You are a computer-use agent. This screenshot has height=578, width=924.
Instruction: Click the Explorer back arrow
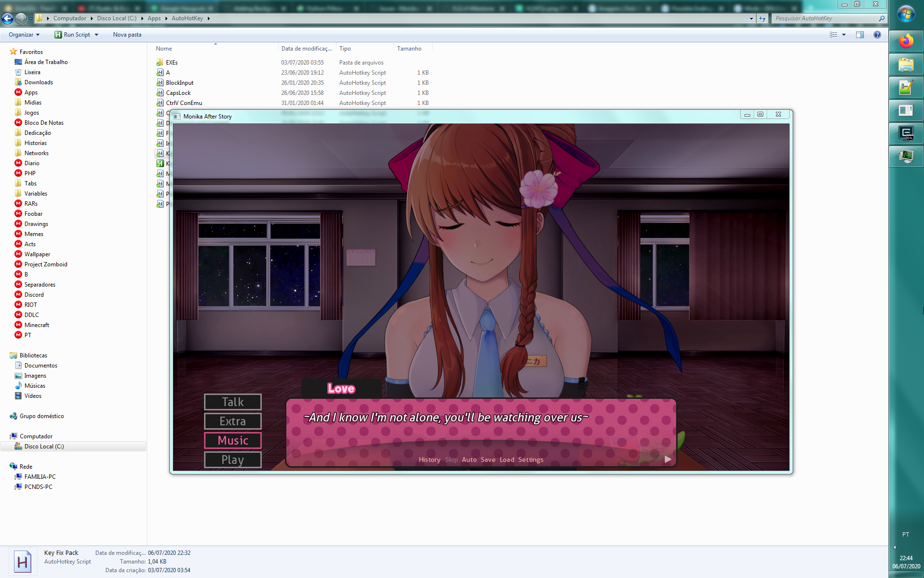8,18
